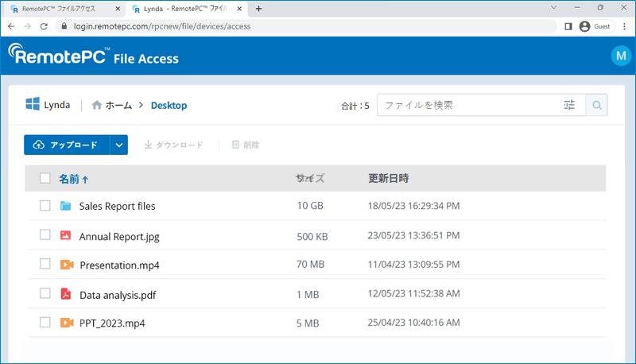Screen dimensions: 636x364
Task: Click the home icon in breadcrumb
Action: pos(96,105)
